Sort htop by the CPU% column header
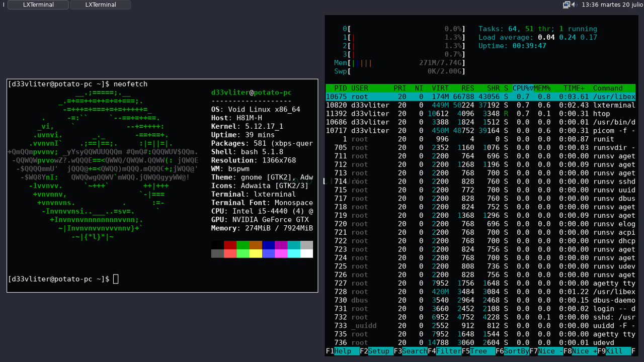This screenshot has height=362, width=644. (x=523, y=88)
